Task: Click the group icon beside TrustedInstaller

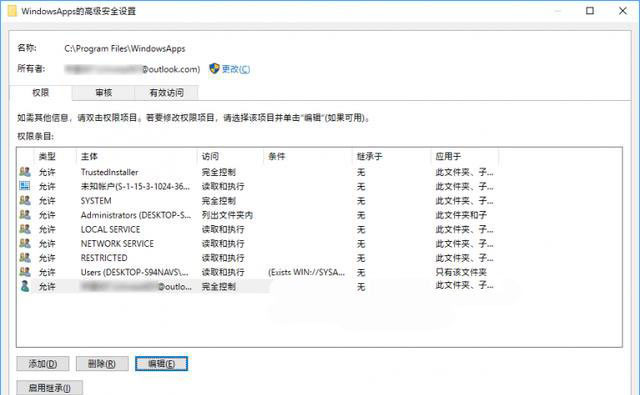Action: [25, 172]
